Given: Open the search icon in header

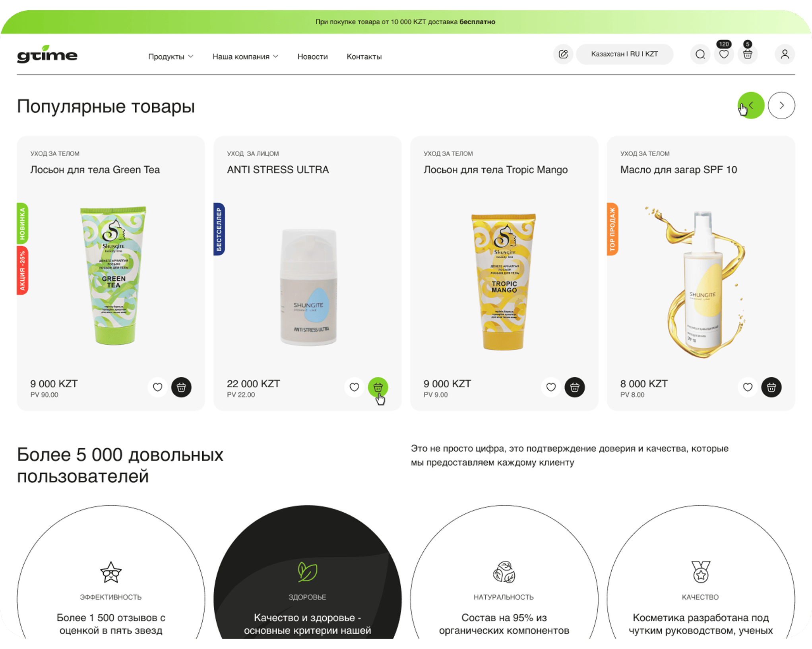Looking at the screenshot, I should pos(700,54).
